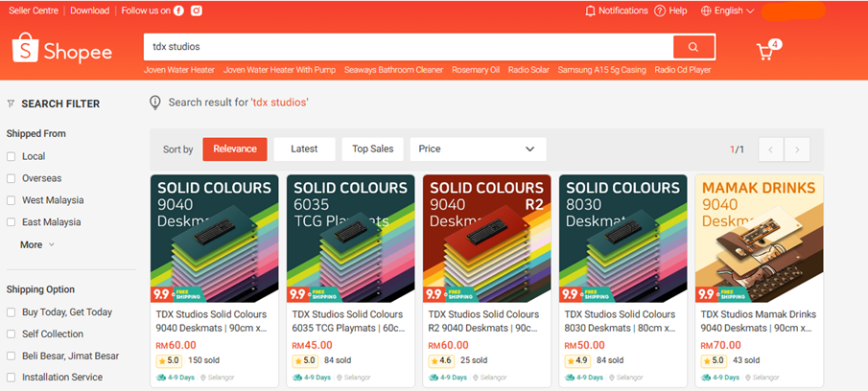Open Solid Colours 6035 TCG Playmats thumbnail
The image size is (868, 391).
350,239
